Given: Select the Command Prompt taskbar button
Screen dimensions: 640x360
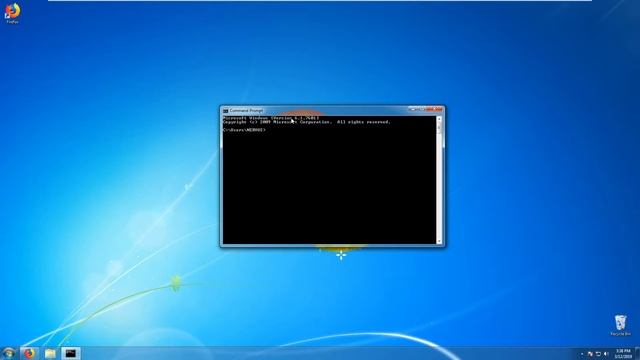Looking at the screenshot, I should [71, 353].
